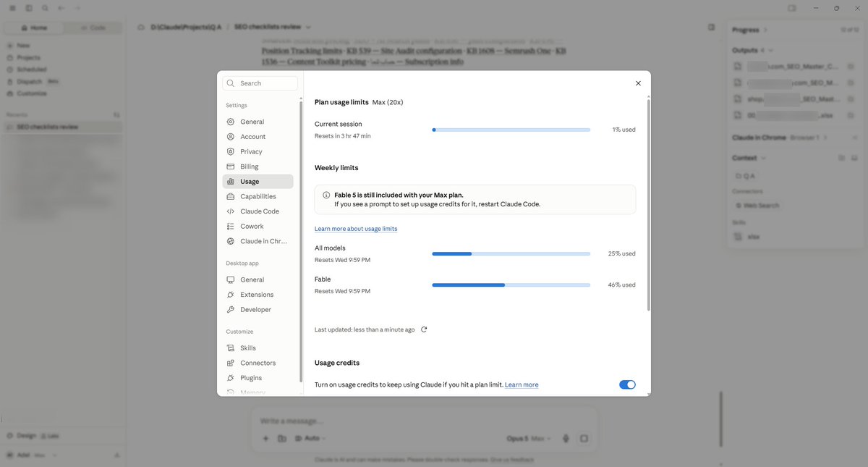The width and height of the screenshot is (868, 467).
Task: Collapse the Outputs section in right panel
Action: pos(771,51)
